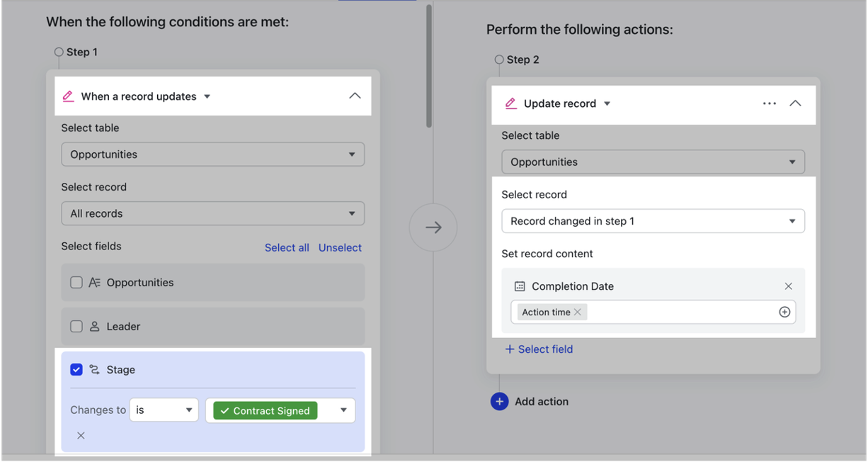Open the 'is' operator dropdown

(x=164, y=410)
